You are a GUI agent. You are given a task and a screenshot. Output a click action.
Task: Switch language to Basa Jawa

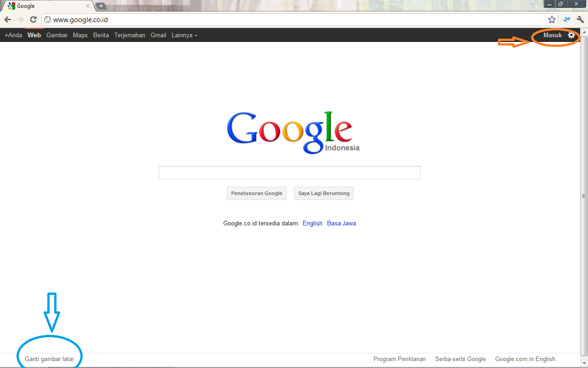341,223
